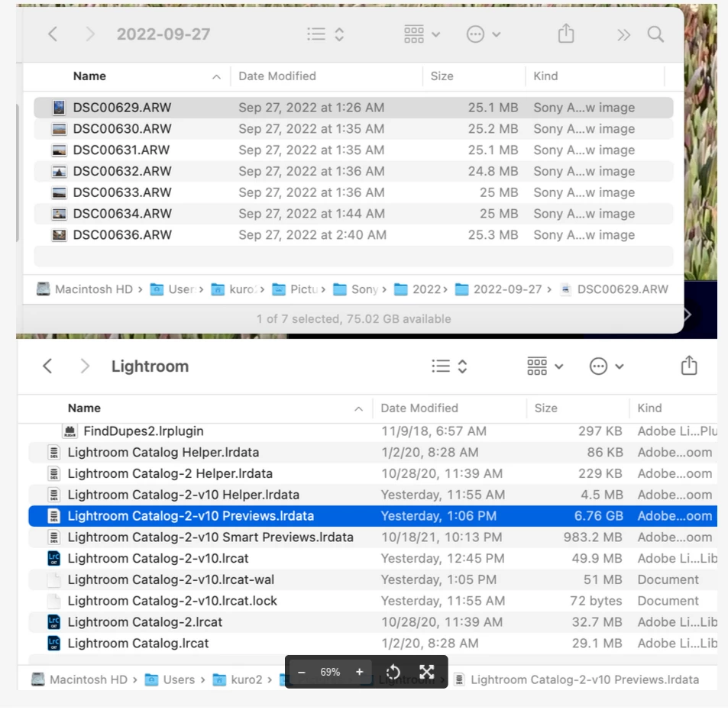Click 2022 folder in upper path bar
The height and width of the screenshot is (710, 728).
417,289
